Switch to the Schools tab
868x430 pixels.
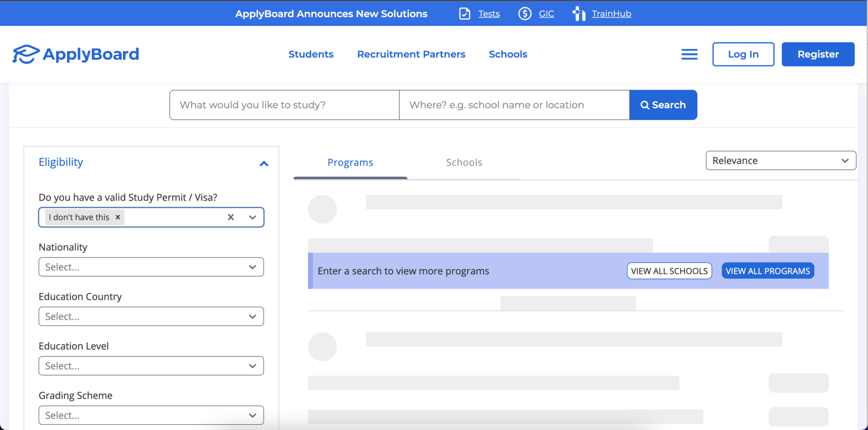pos(464,162)
